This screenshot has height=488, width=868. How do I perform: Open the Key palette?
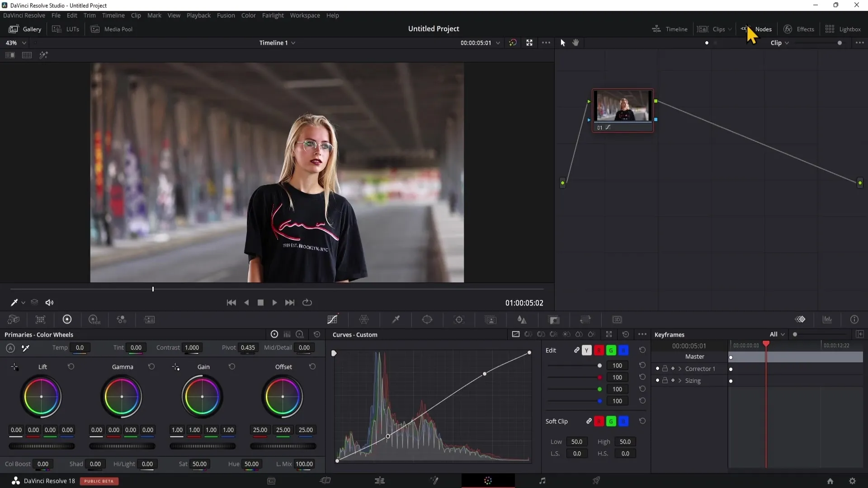[554, 319]
